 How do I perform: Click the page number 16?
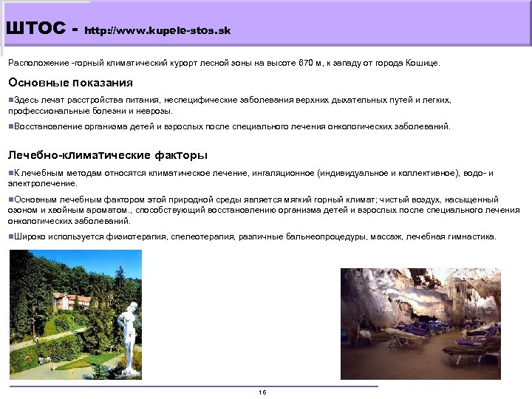[262, 392]
